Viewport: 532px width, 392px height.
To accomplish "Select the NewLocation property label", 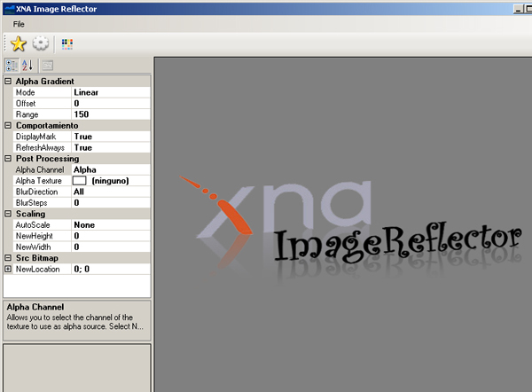I will click(37, 269).
